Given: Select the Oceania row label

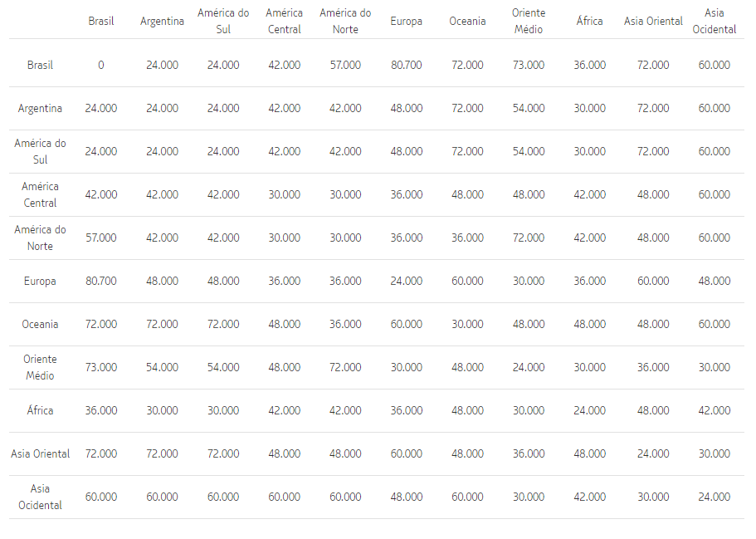Looking at the screenshot, I should point(40,324).
